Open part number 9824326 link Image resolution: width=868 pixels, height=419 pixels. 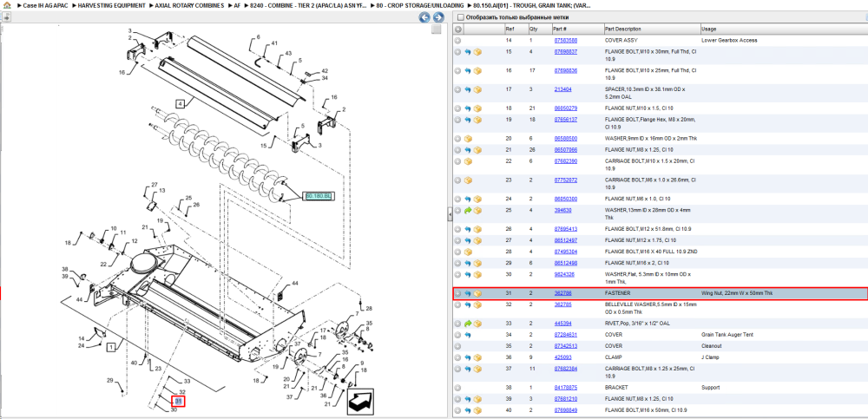(x=565, y=274)
